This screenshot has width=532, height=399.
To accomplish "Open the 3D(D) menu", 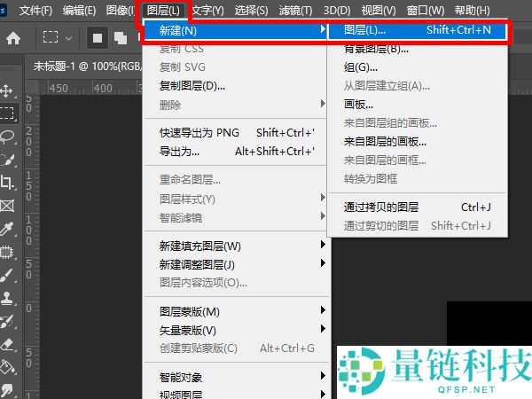I will click(x=337, y=11).
